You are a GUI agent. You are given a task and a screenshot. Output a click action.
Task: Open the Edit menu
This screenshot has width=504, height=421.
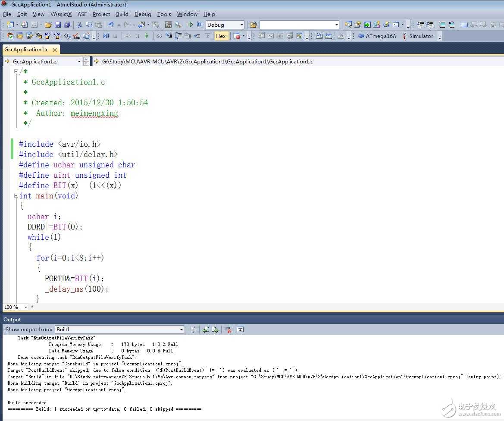click(x=22, y=14)
